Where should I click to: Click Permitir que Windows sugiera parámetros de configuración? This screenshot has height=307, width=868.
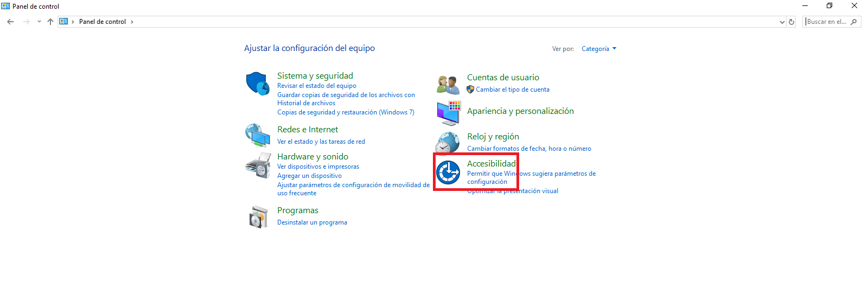click(532, 177)
